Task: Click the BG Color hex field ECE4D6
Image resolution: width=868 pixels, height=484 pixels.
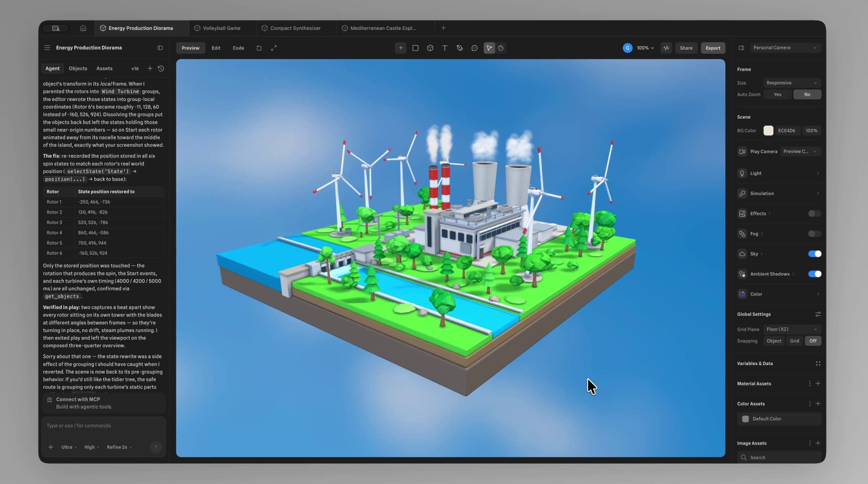Action: (x=787, y=131)
